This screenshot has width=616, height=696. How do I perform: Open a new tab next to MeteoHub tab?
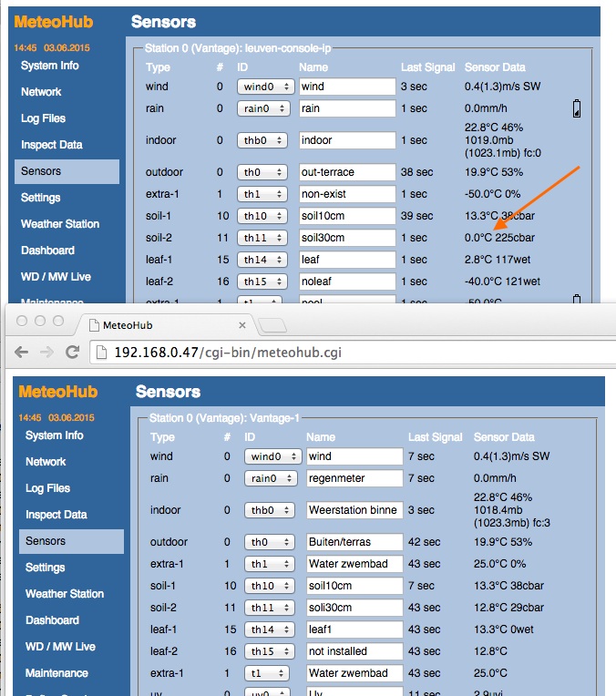pyautogui.click(x=273, y=325)
